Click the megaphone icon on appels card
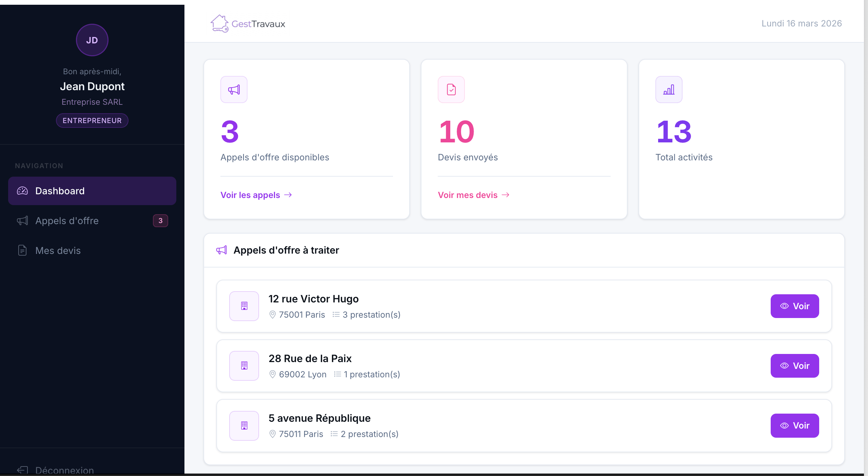Image resolution: width=868 pixels, height=476 pixels. click(x=234, y=90)
